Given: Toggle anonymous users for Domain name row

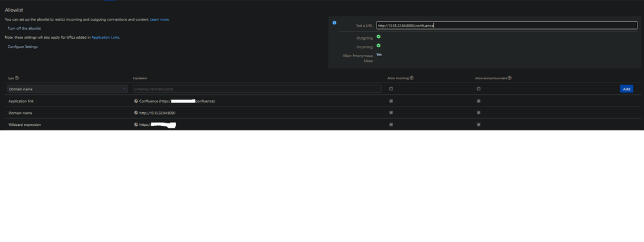Looking at the screenshot, I should [478, 112].
